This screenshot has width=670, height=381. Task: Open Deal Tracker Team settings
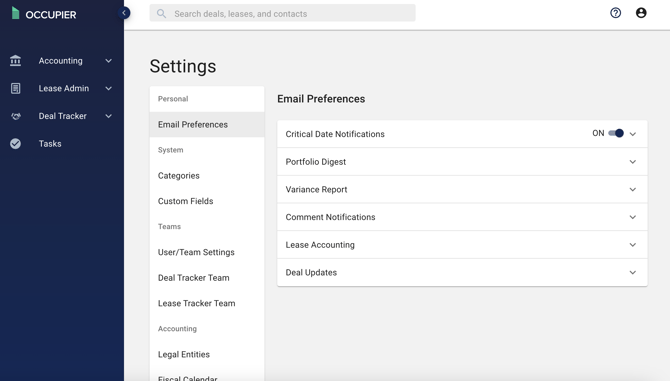[x=207, y=278]
